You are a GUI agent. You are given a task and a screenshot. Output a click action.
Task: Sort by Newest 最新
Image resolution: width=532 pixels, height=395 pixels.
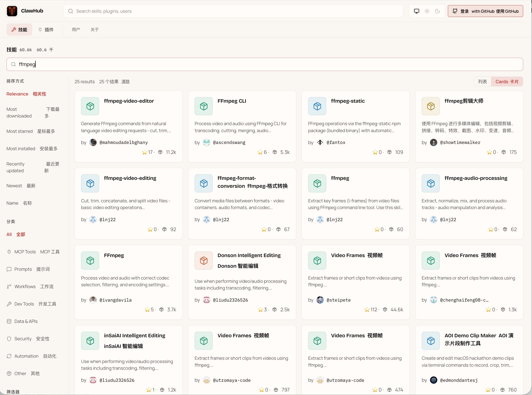[21, 186]
